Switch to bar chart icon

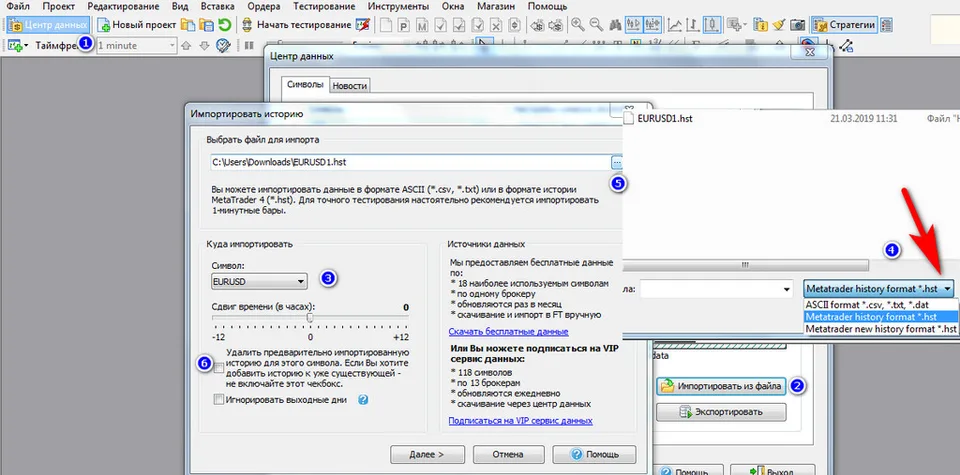click(x=693, y=25)
